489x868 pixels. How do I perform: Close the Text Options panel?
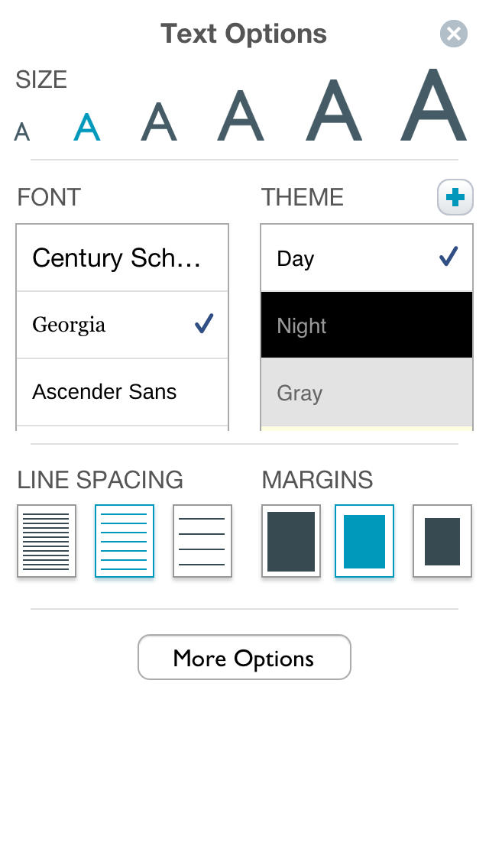pos(454,34)
